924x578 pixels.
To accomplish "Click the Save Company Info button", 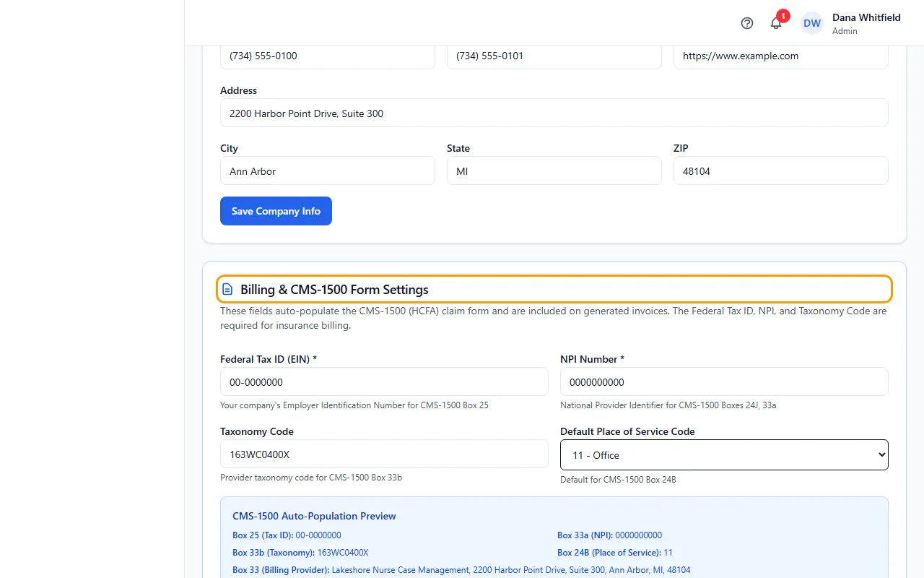I will coord(276,211).
